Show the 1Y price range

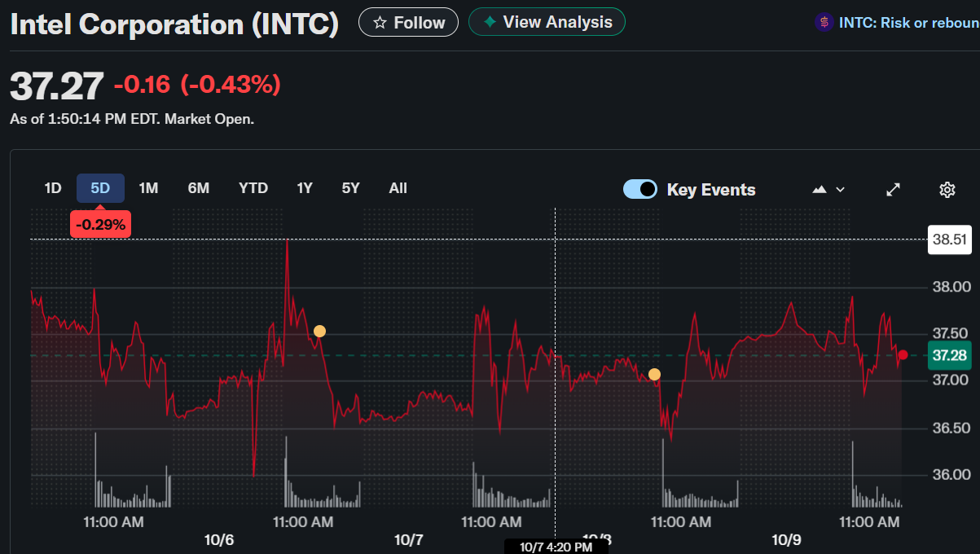point(305,188)
